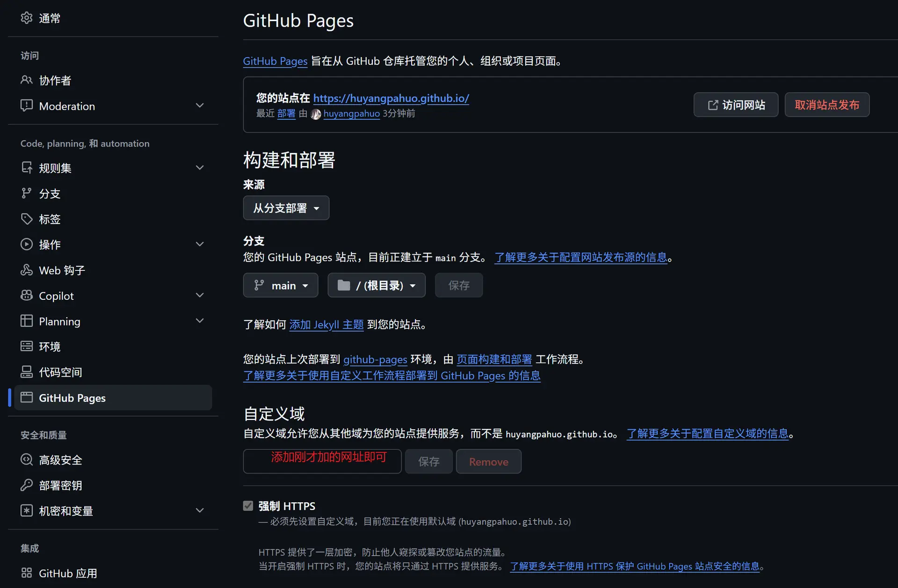
Task: Click the server icon beside 环境
Action: [27, 346]
